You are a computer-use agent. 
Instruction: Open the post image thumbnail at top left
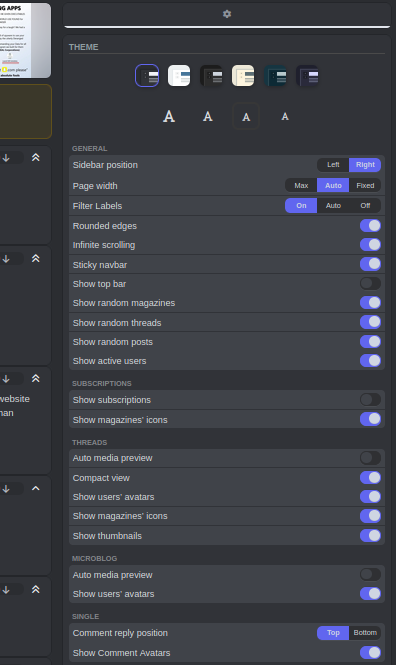[25, 41]
